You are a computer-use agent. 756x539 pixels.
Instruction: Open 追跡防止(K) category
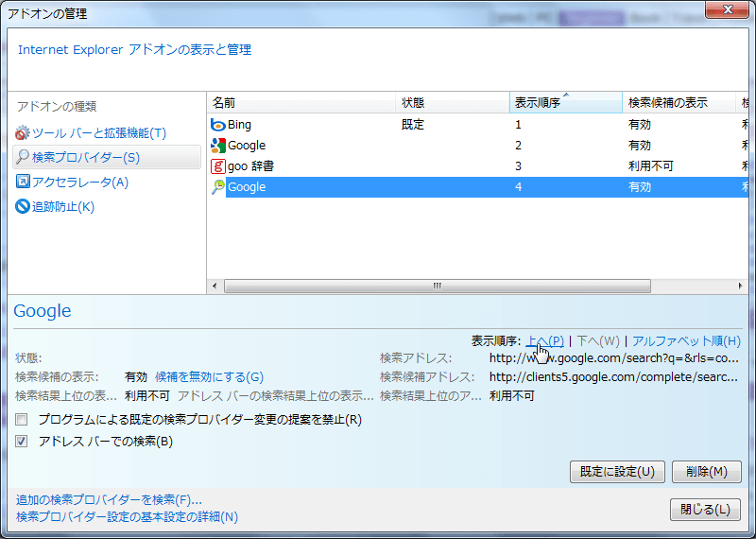coord(63,206)
